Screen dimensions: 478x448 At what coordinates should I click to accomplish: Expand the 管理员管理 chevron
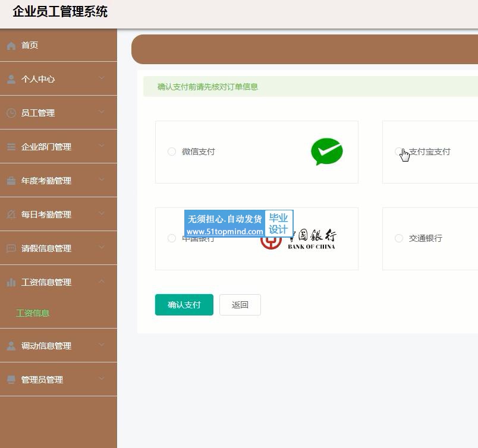click(x=102, y=379)
